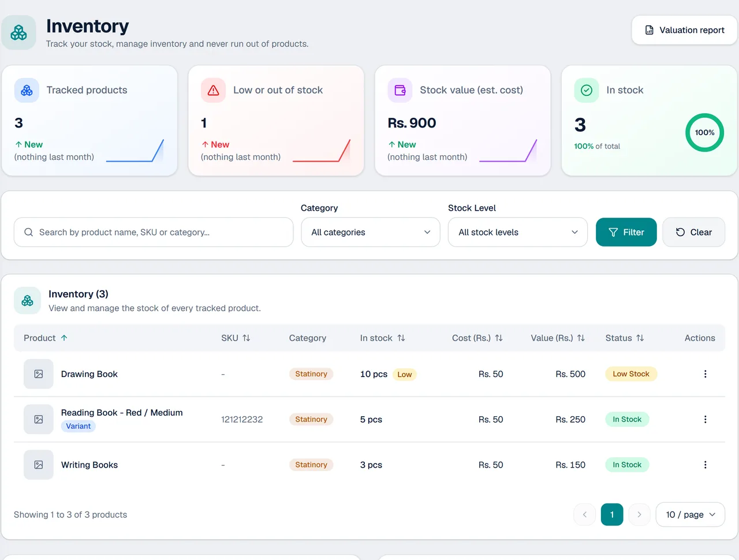Click the Valuation report button
This screenshot has height=560, width=739.
pyautogui.click(x=684, y=30)
